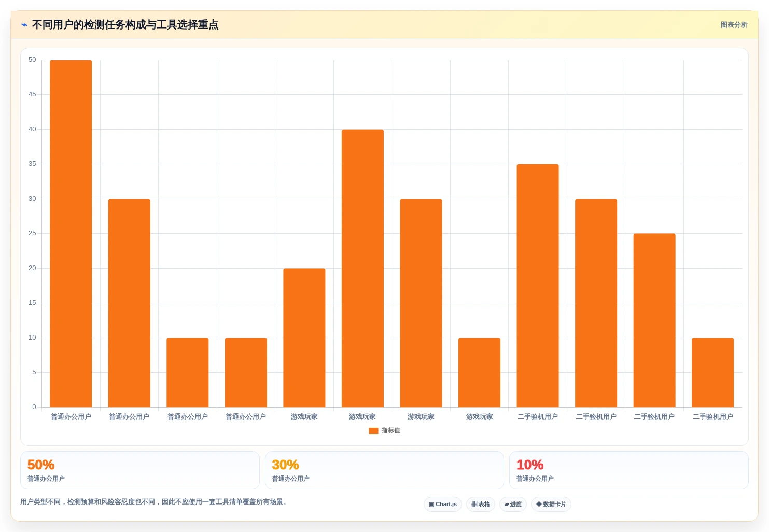Click the lightning icon beside the chart title
Viewport: 769px width, 532px height.
[24, 25]
